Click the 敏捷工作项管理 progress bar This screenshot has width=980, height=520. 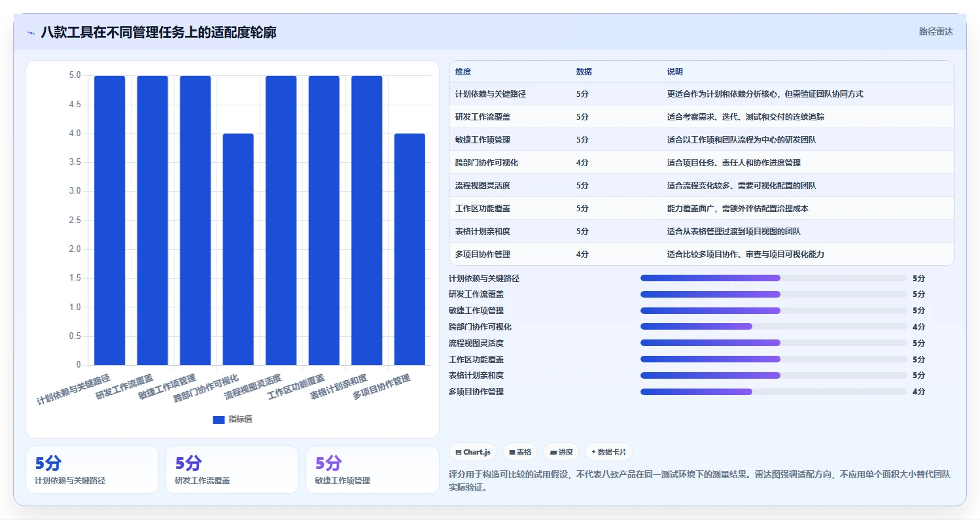[x=774, y=311]
